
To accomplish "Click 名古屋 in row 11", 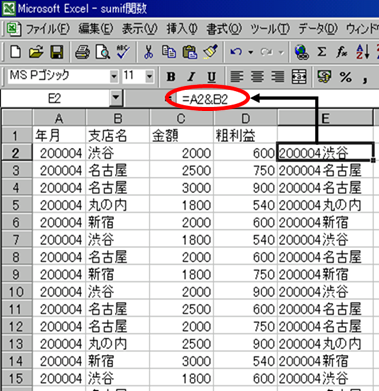I will (118, 309).
